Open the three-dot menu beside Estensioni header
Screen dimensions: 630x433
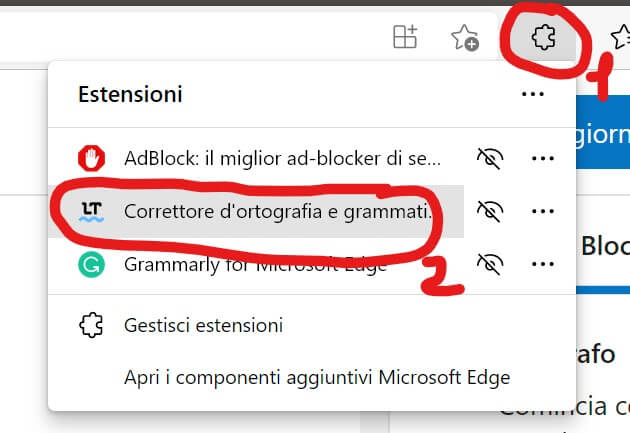(x=533, y=94)
